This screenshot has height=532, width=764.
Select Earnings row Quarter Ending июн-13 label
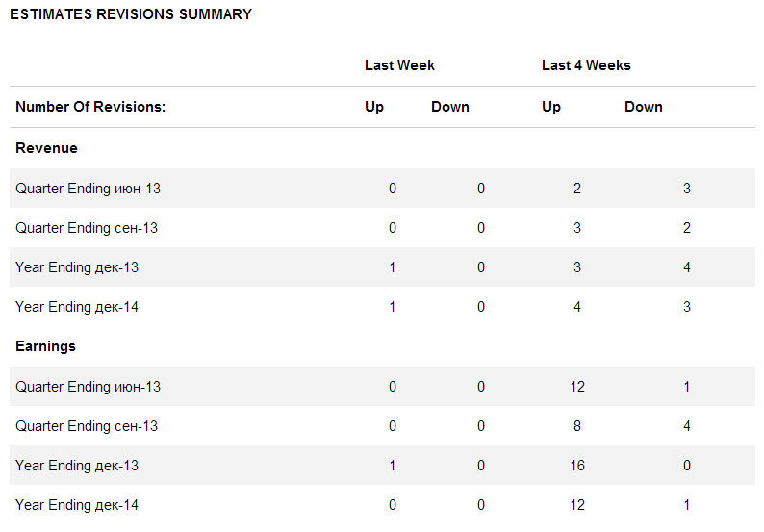tap(88, 387)
